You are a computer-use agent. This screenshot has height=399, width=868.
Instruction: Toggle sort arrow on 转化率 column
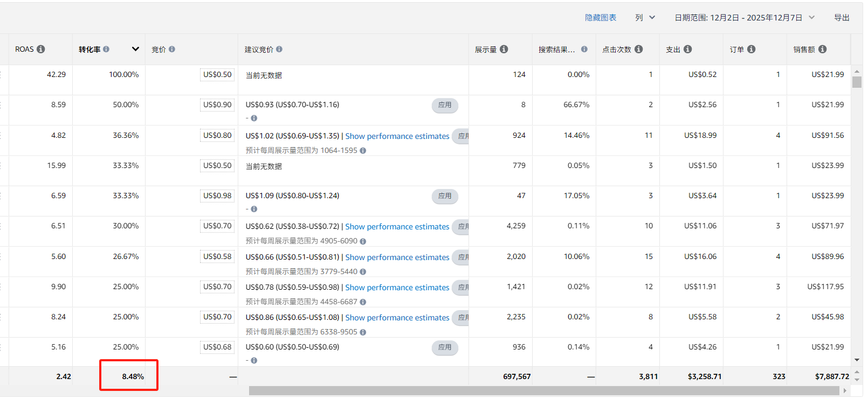point(135,49)
